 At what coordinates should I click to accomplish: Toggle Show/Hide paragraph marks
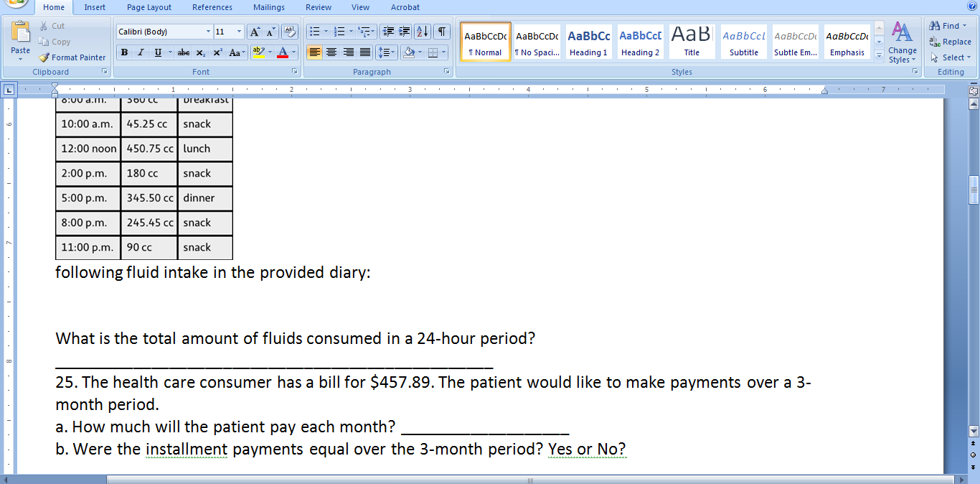[442, 32]
